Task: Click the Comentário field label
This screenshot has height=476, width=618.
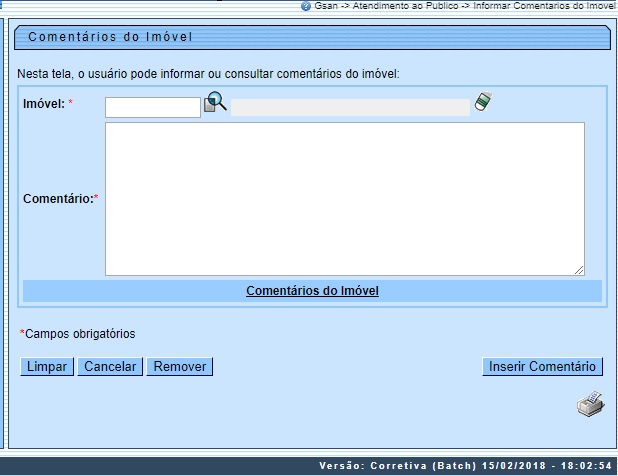Action: tap(57, 199)
